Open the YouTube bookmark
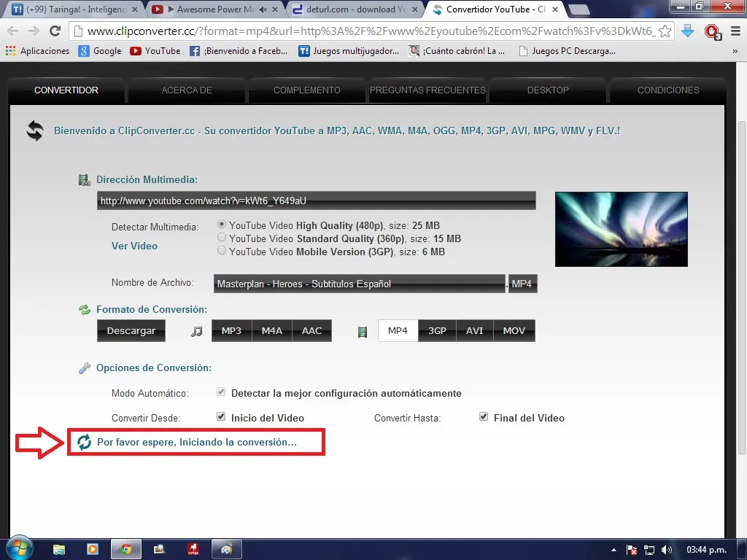747x560 pixels. click(x=155, y=51)
